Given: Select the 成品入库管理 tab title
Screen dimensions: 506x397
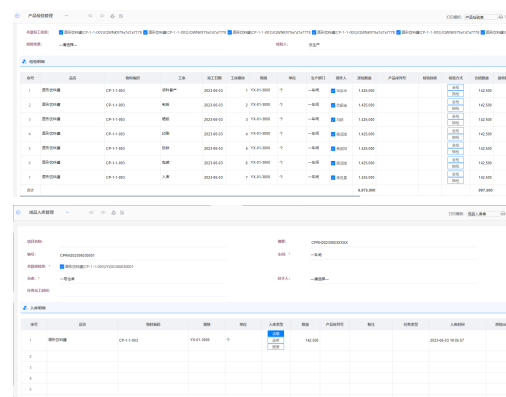Looking at the screenshot, I should click(41, 212).
